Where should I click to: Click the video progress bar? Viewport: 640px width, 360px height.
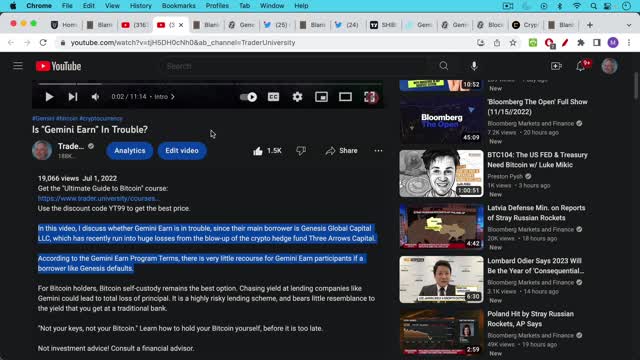click(x=210, y=84)
